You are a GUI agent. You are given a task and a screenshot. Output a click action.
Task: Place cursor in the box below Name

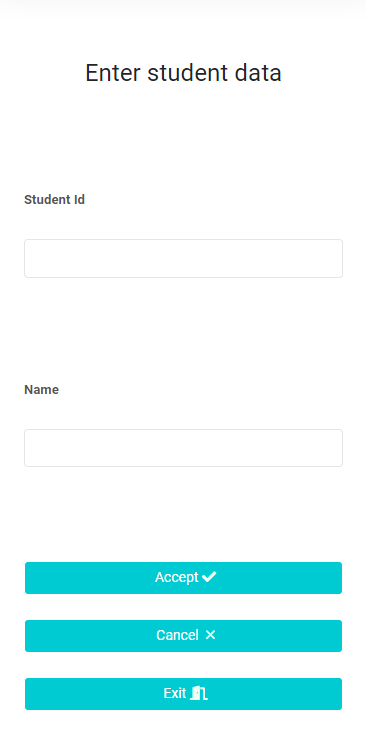[183, 448]
